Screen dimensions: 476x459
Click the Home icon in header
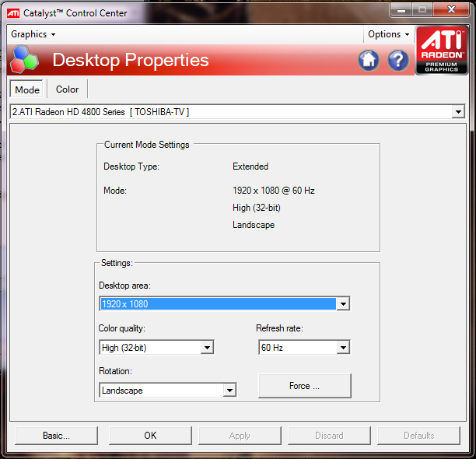[x=369, y=60]
